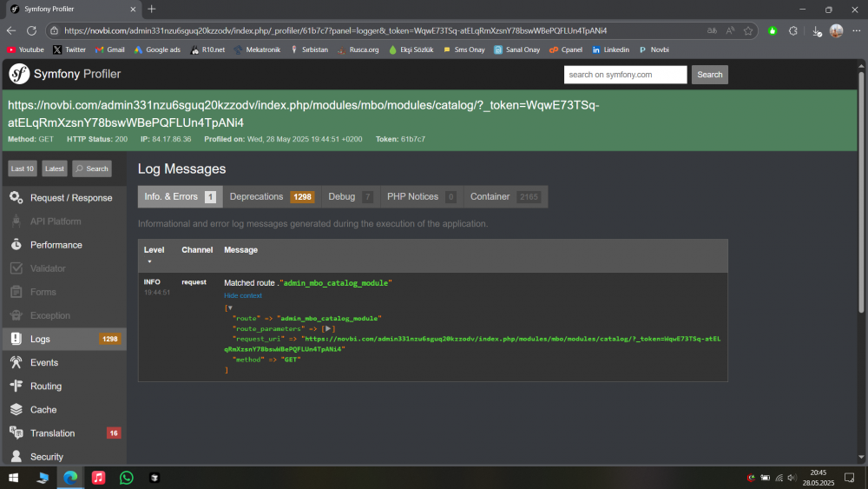Open Google ads bookmark
The height and width of the screenshot is (489, 868).
click(157, 50)
